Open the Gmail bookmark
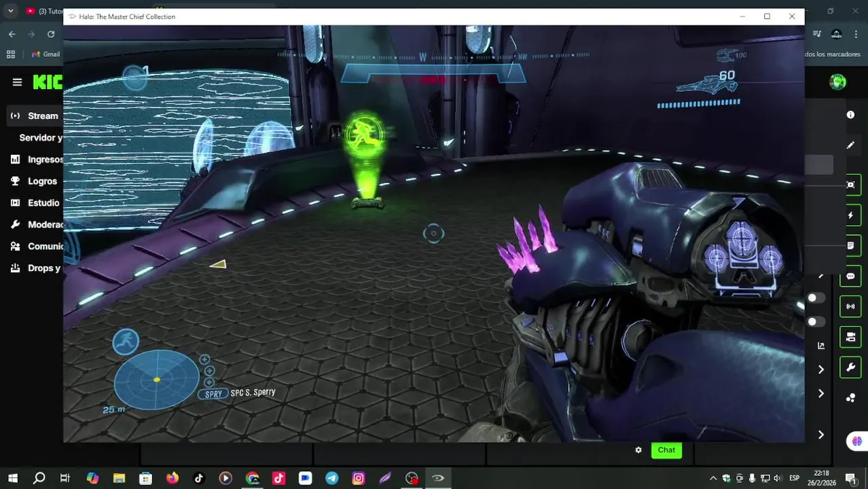The image size is (868, 489). point(45,54)
